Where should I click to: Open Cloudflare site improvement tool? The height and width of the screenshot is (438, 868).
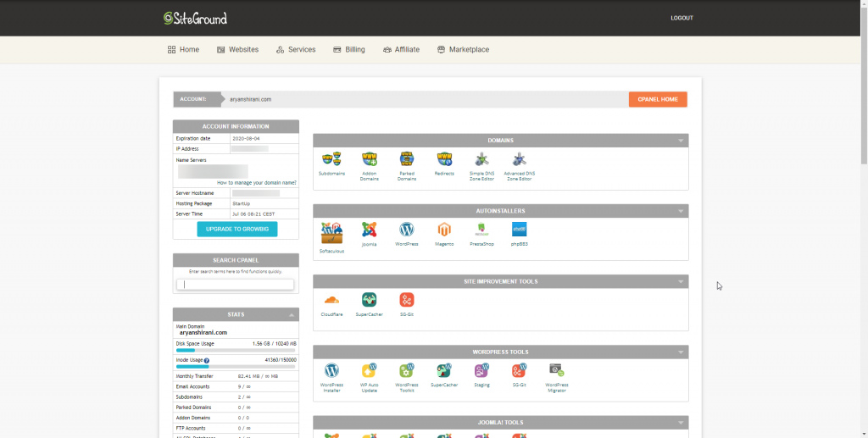pyautogui.click(x=331, y=300)
